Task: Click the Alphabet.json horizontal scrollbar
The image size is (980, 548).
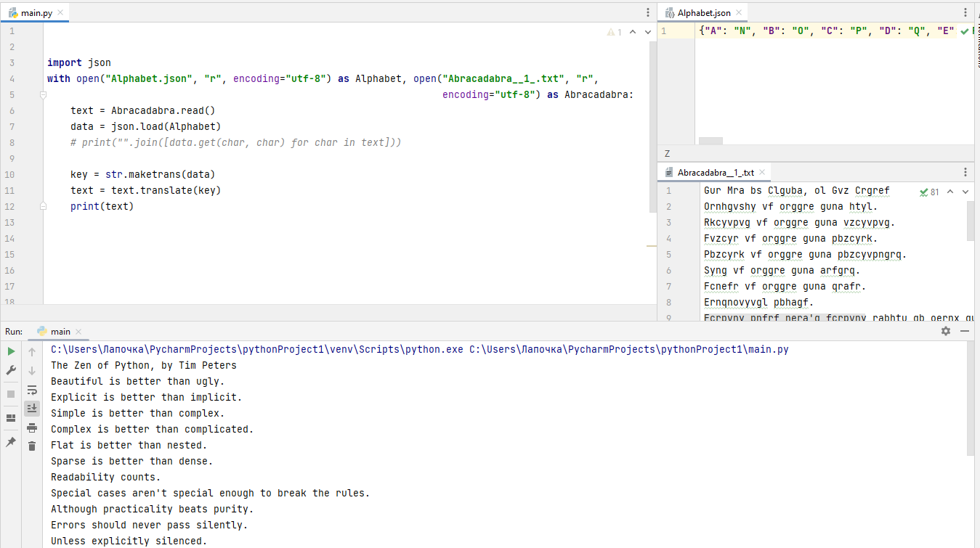Action: [711, 141]
